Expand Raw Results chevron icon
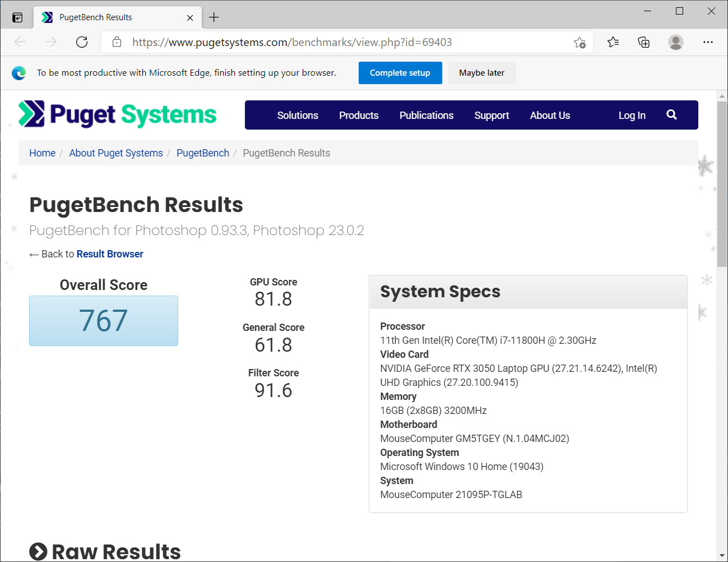Image resolution: width=728 pixels, height=562 pixels. (38, 552)
